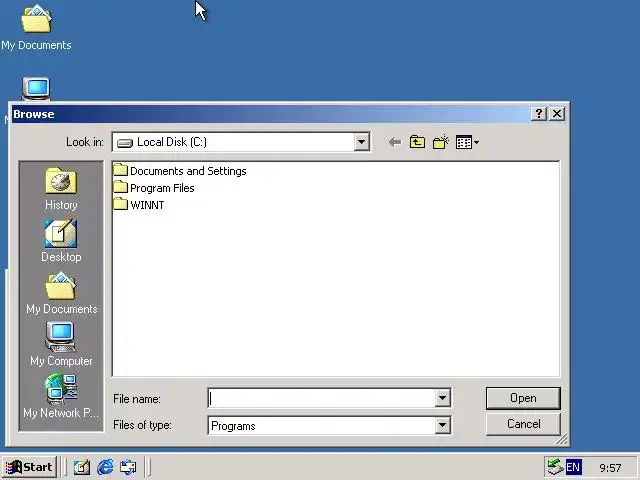Open My Documents in the places bar
This screenshot has width=640, height=480.
point(62,293)
